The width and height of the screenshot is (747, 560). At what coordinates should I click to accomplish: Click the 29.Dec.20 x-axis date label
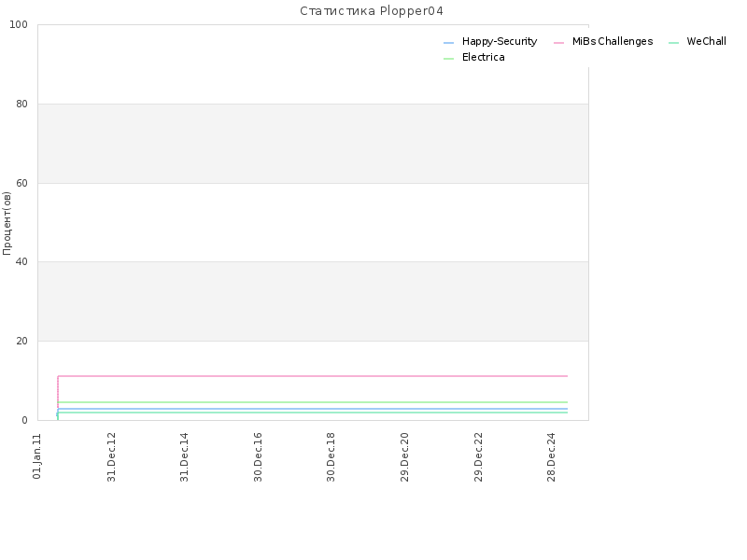tap(405, 457)
